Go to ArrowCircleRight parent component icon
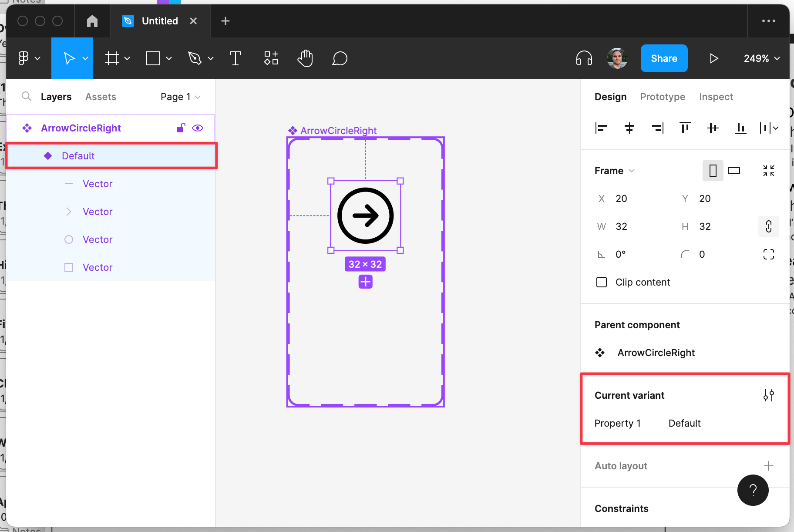Image resolution: width=794 pixels, height=532 pixels. 600,353
